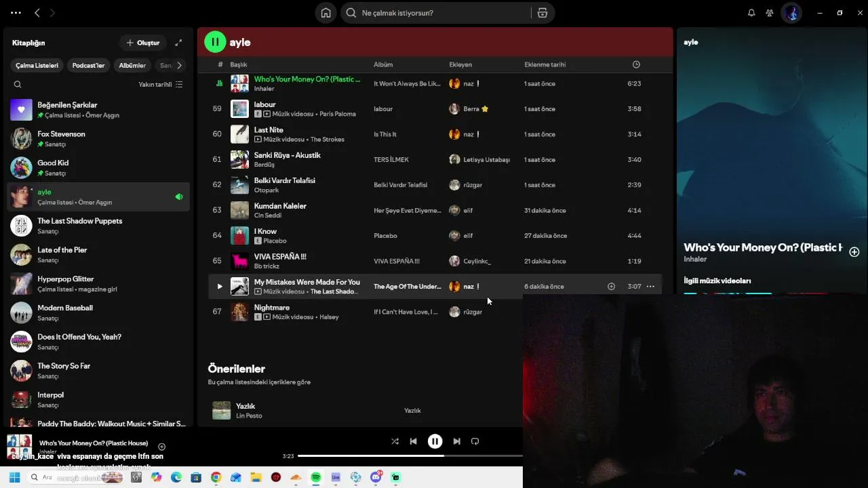Image resolution: width=868 pixels, height=488 pixels.
Task: Sort tracks by duration clock icon
Action: [x=636, y=64]
